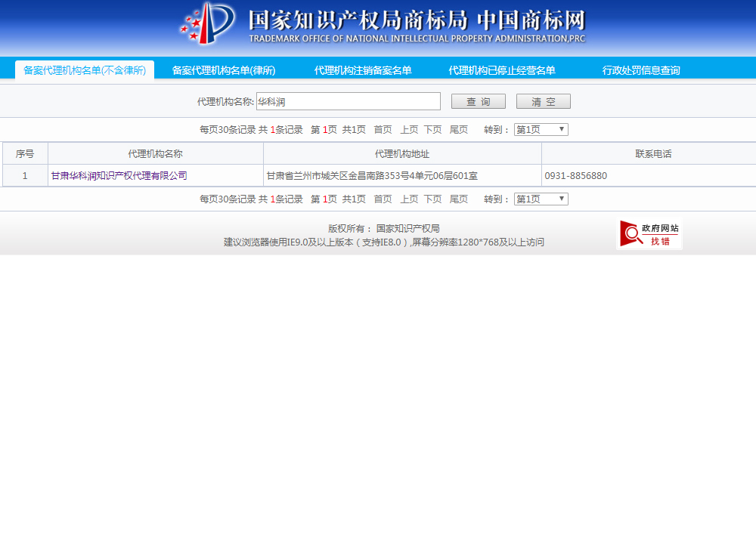This screenshot has height=534, width=756.
Task: Click 上页 in the lower pagination
Action: [409, 199]
